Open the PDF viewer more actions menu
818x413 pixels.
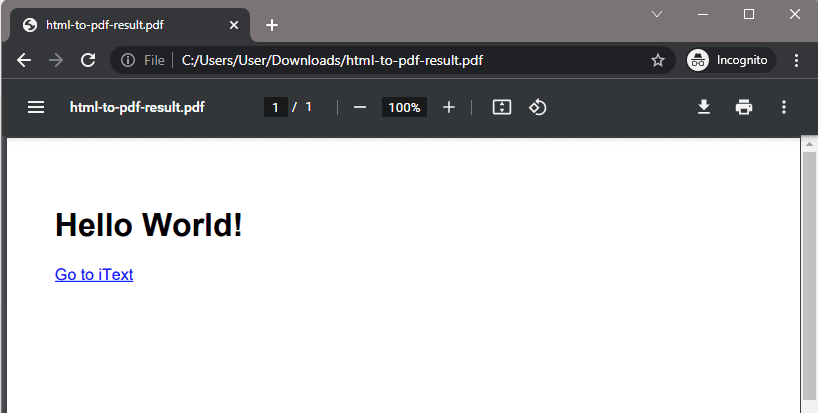[x=784, y=107]
